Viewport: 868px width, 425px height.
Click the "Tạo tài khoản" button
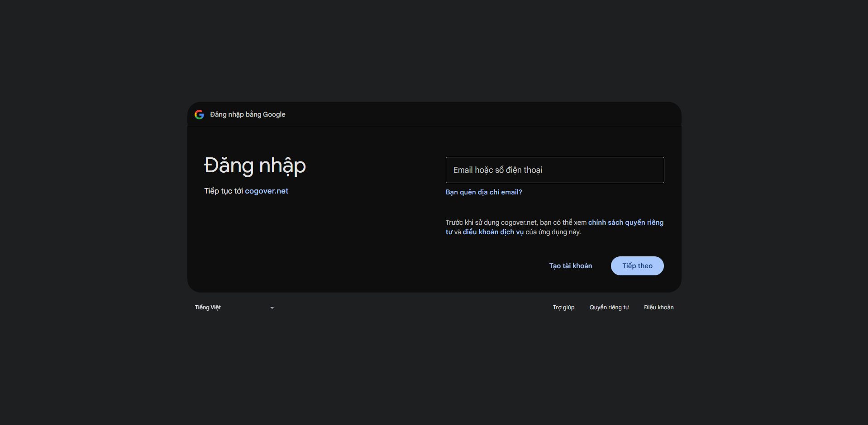pos(570,266)
